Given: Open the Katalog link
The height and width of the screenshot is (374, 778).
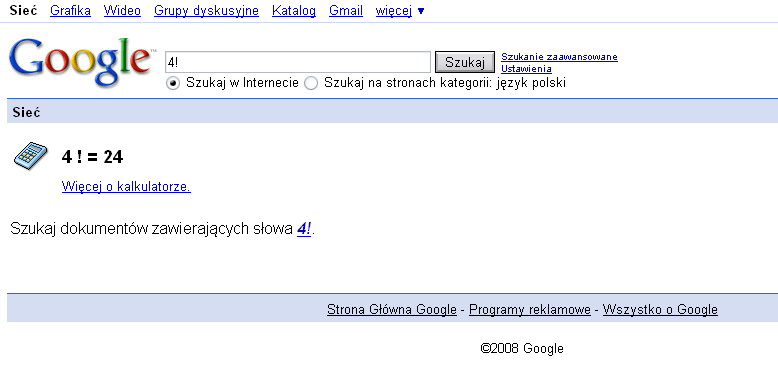Looking at the screenshot, I should (x=294, y=10).
